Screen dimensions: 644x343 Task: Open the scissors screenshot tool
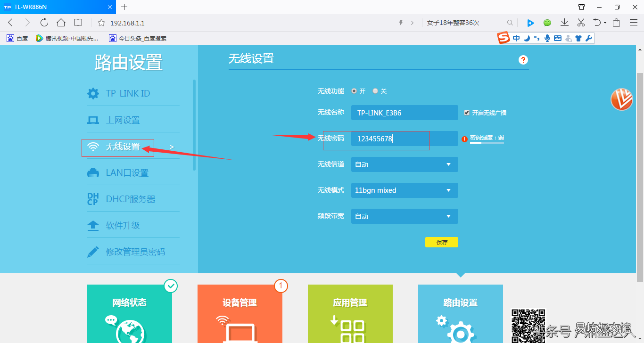(x=581, y=23)
